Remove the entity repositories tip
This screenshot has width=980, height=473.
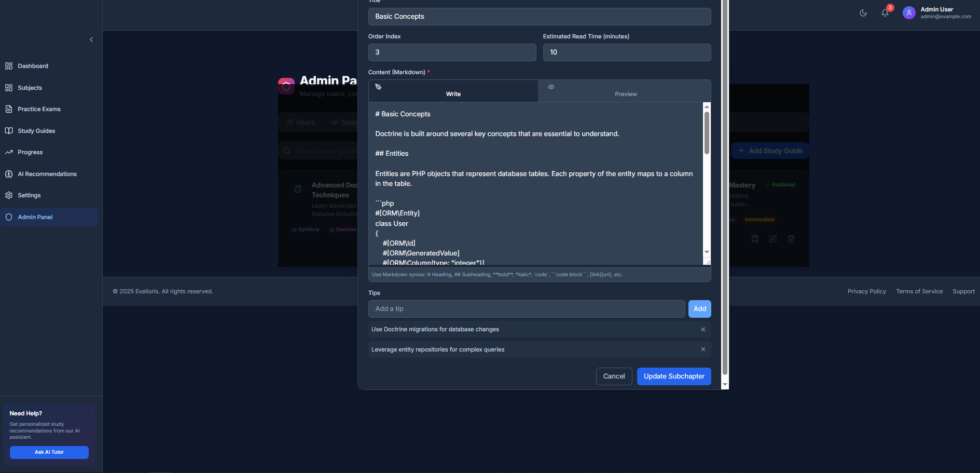point(703,349)
